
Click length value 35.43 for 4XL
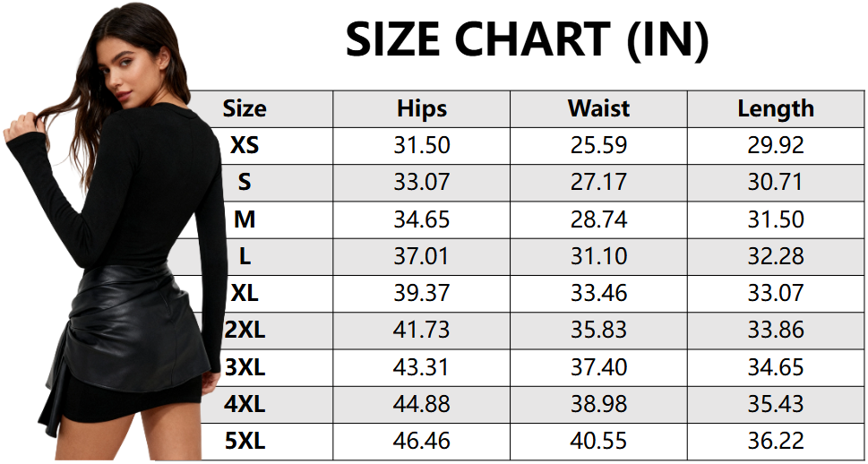pos(776,404)
